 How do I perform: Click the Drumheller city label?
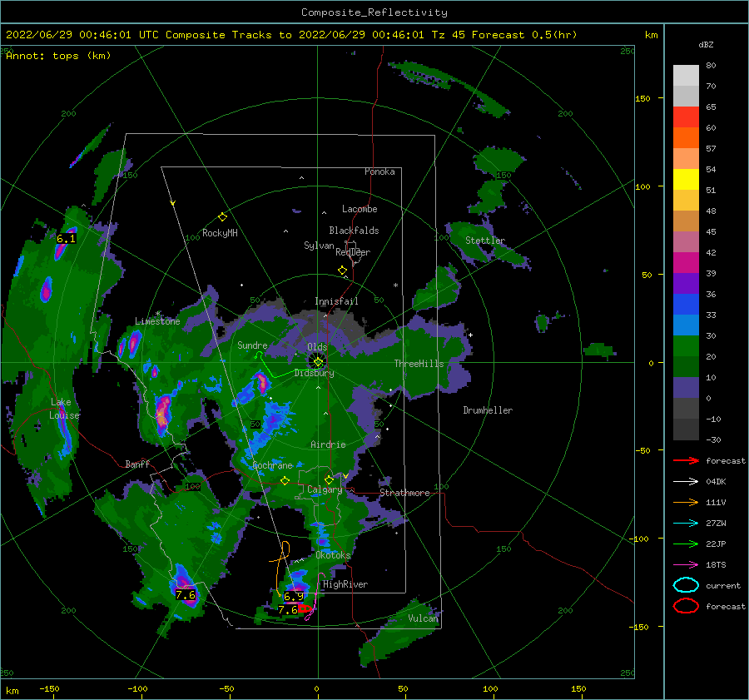[x=488, y=410]
